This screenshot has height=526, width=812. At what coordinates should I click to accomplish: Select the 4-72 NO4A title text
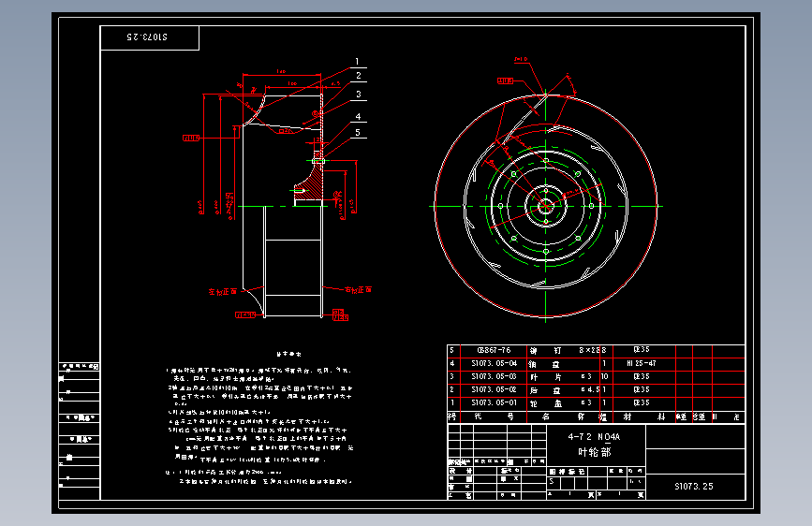tap(594, 436)
